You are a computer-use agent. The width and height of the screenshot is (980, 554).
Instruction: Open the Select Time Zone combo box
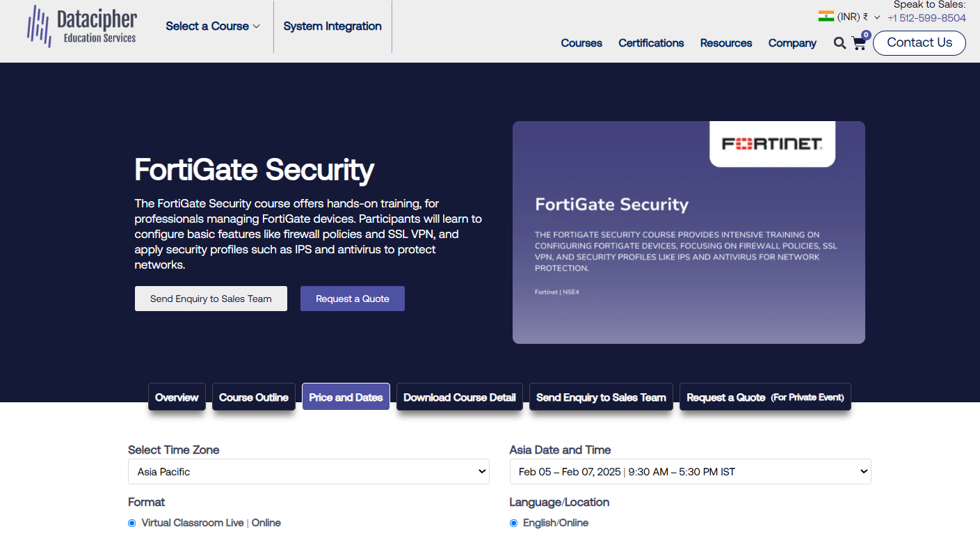pyautogui.click(x=309, y=472)
